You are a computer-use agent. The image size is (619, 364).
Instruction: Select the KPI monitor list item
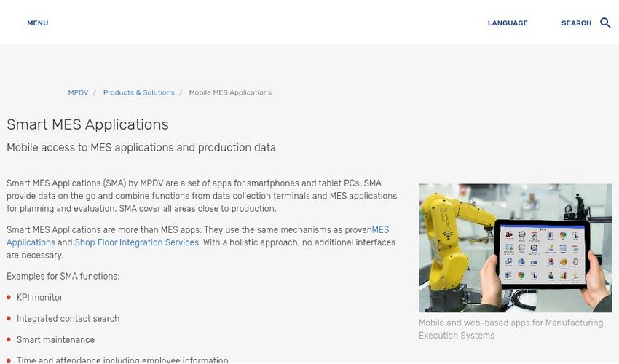point(40,298)
